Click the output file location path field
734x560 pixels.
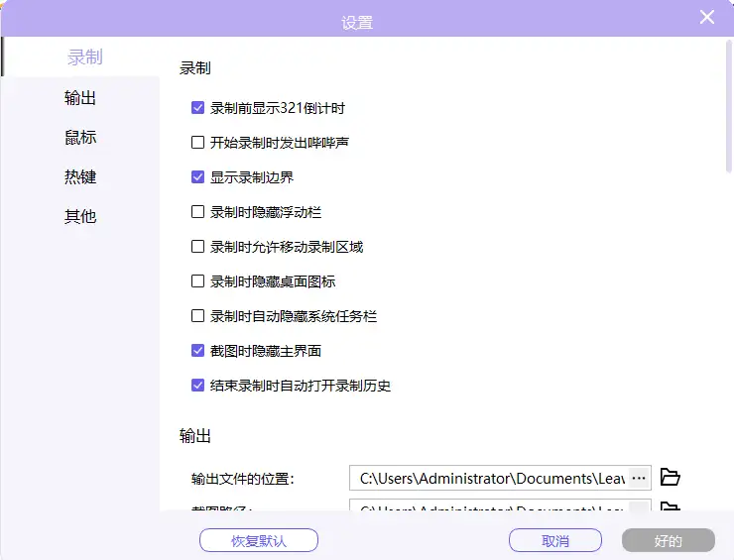click(x=489, y=479)
